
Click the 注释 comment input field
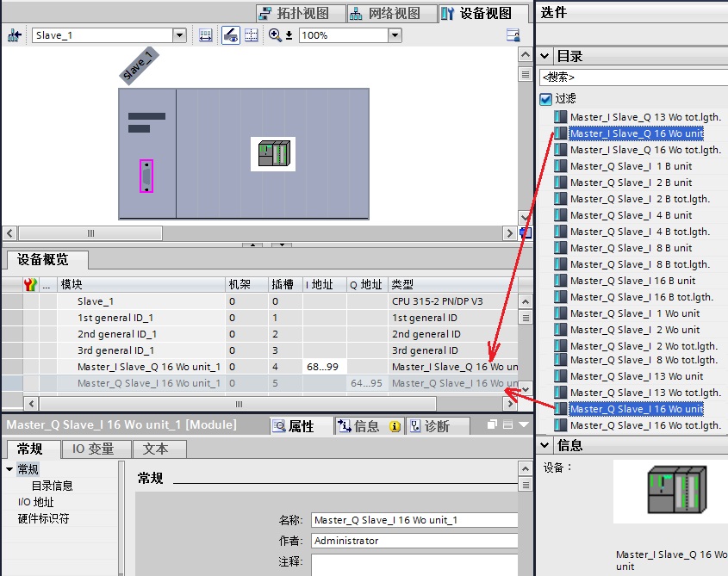pyautogui.click(x=414, y=565)
